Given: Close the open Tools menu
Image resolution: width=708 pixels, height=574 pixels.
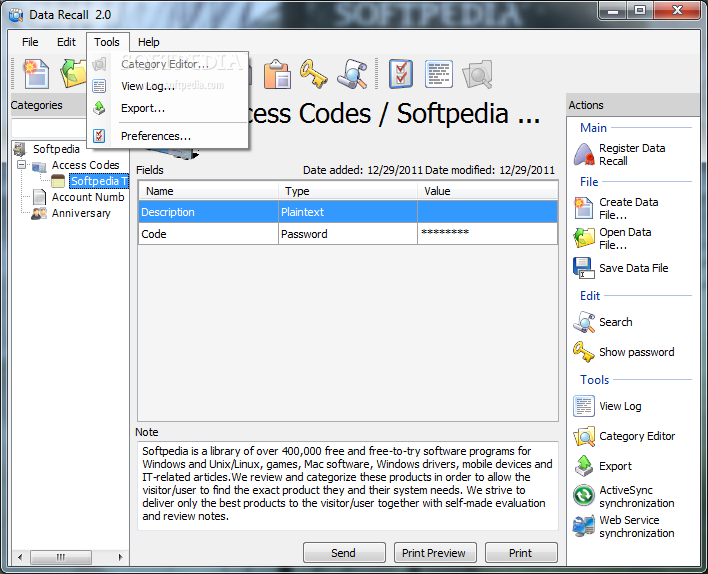Looking at the screenshot, I should [107, 42].
